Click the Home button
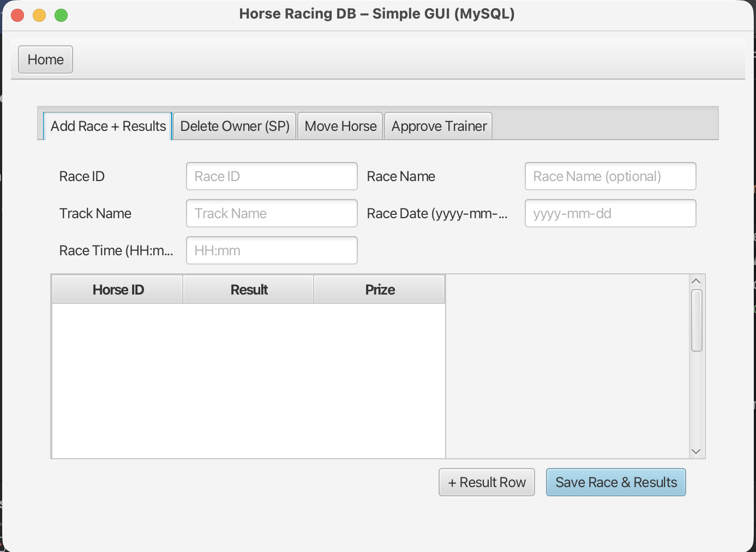 45,59
